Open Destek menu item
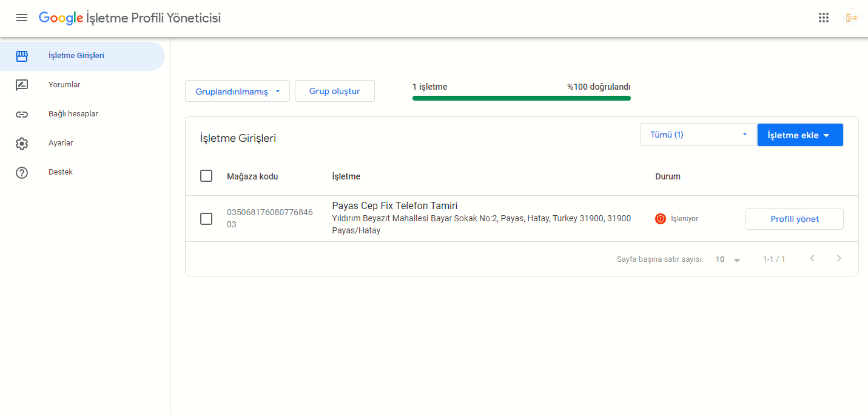The image size is (868, 414). point(82,172)
